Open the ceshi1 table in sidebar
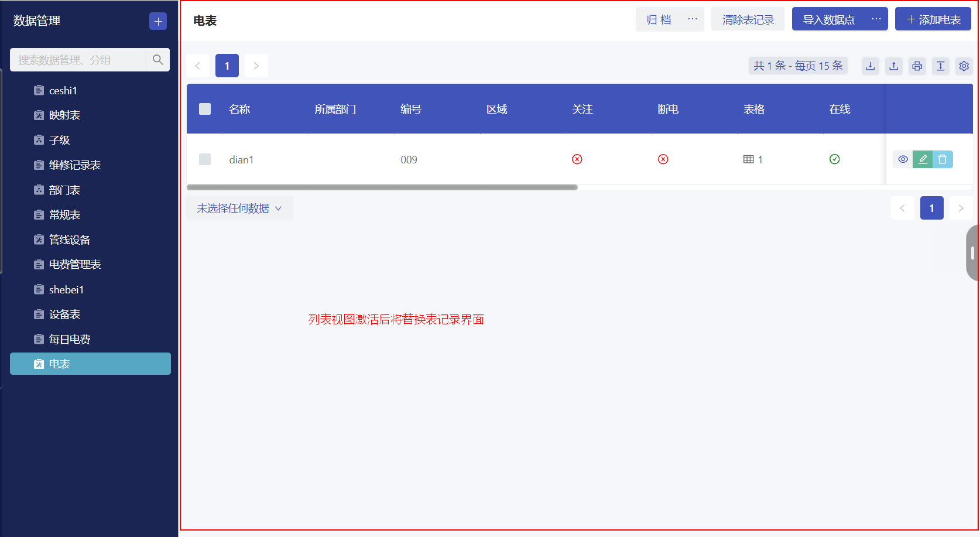The height and width of the screenshot is (537, 980). [x=90, y=90]
